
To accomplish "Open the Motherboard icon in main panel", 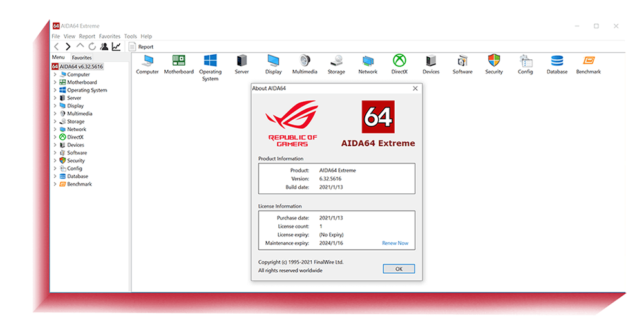I will tap(178, 61).
